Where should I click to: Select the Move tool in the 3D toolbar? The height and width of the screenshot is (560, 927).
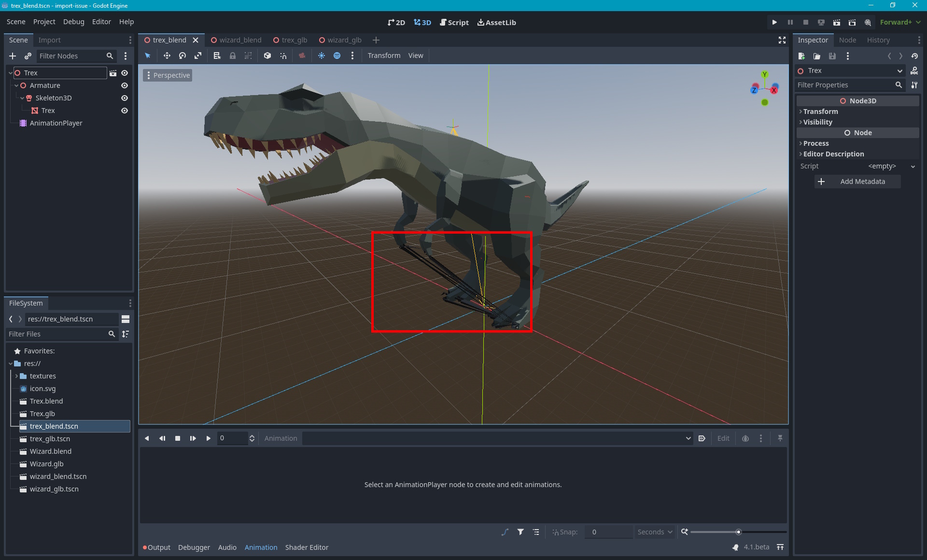[167, 56]
